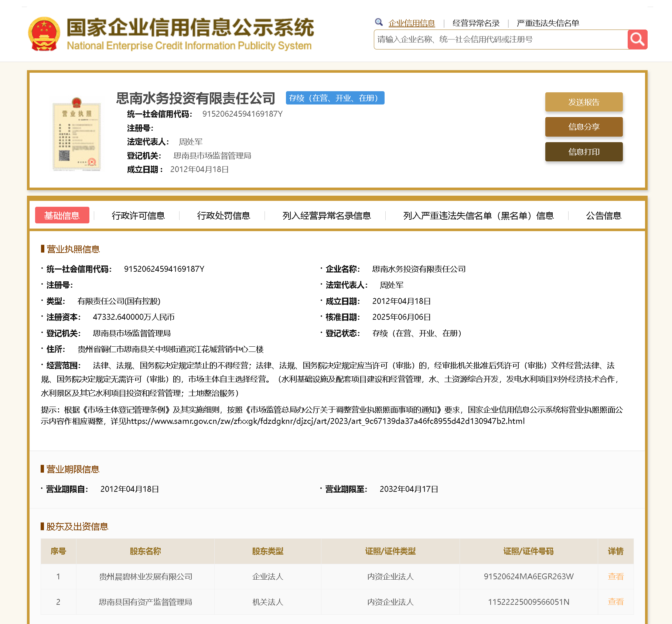Select the 企业信用信息 search category

coord(412,23)
